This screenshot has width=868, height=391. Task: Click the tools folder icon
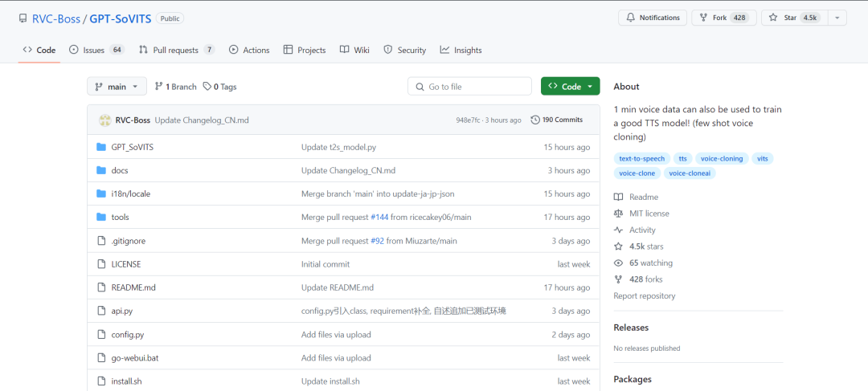[100, 217]
